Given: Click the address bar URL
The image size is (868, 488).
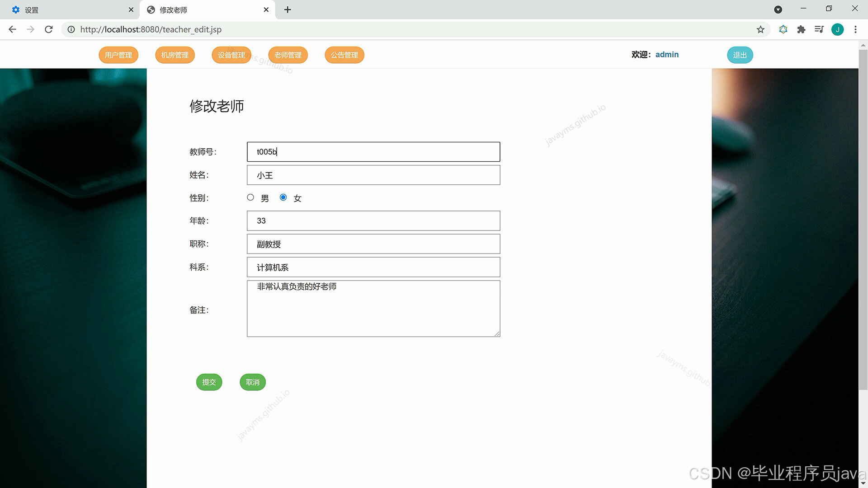Looking at the screenshot, I should coord(151,29).
